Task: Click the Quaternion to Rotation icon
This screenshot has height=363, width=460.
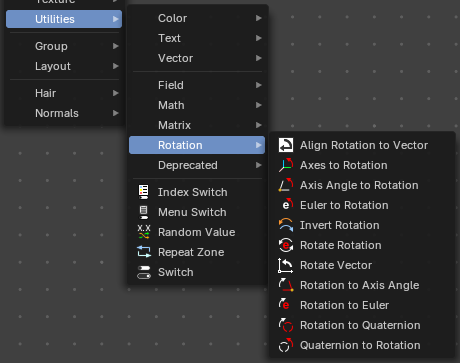Action: [286, 345]
